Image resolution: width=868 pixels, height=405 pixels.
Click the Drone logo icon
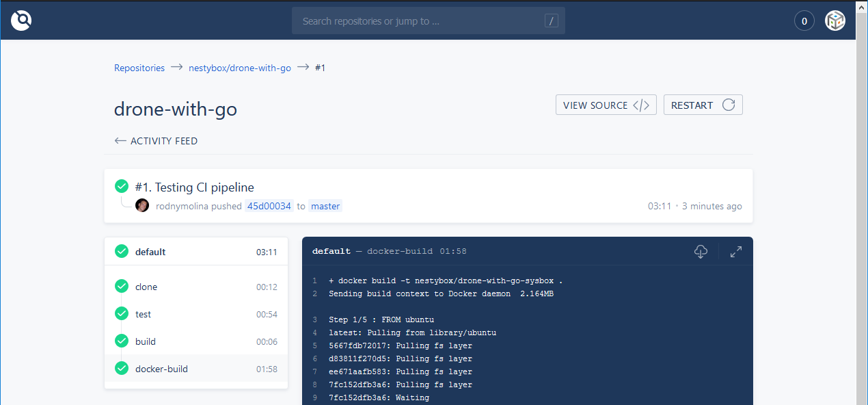point(21,21)
